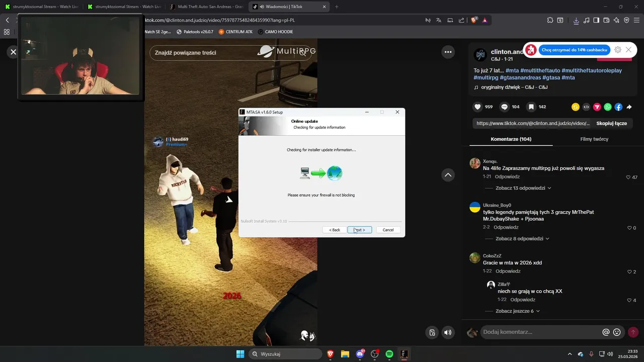Open #multitheftautoroleplay hashtag link
The image size is (644, 362).
pos(592,70)
